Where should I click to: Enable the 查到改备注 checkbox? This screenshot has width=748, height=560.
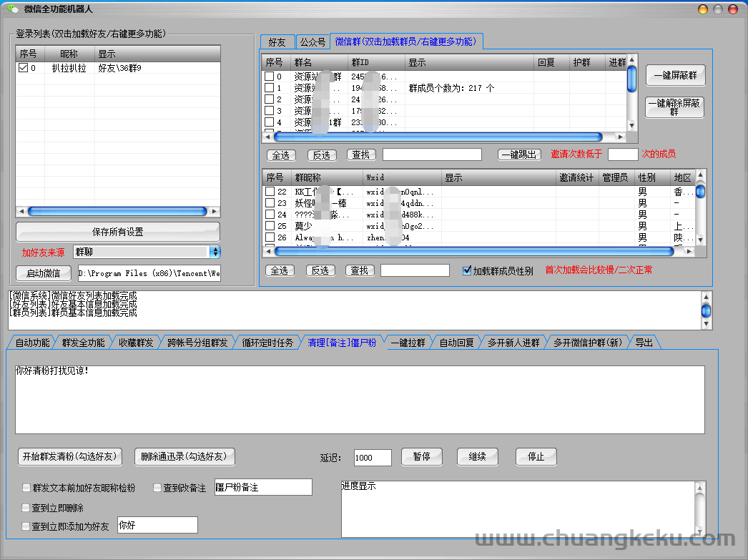(x=157, y=488)
